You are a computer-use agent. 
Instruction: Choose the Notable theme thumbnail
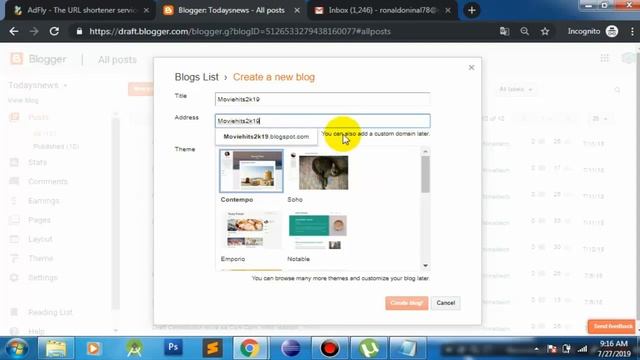(318, 230)
